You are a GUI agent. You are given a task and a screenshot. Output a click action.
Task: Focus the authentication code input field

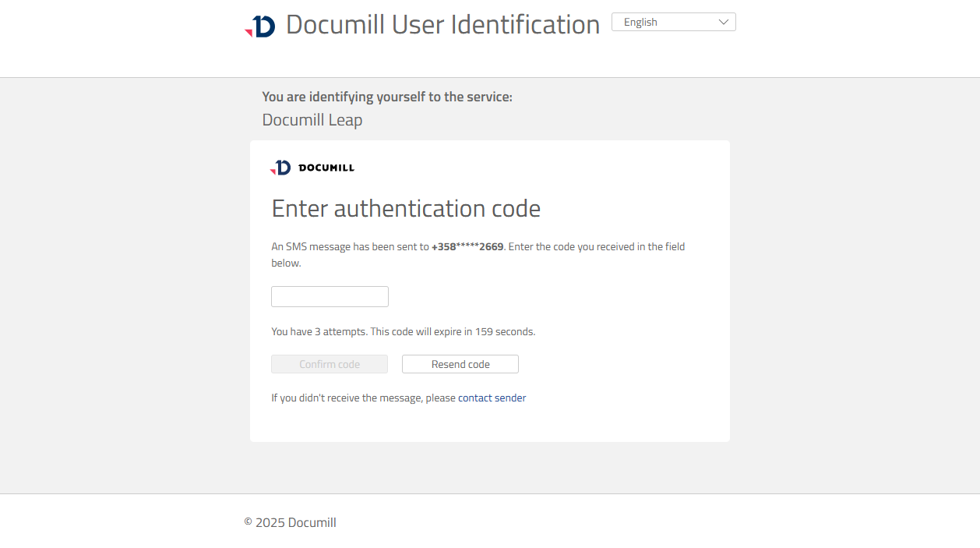click(330, 296)
